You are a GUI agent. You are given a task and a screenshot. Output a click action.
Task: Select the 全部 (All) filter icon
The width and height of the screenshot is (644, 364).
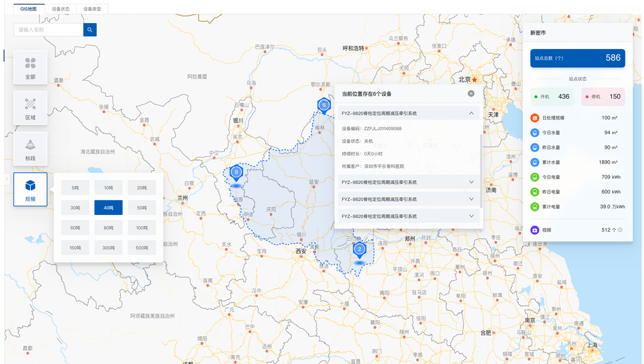tap(31, 67)
